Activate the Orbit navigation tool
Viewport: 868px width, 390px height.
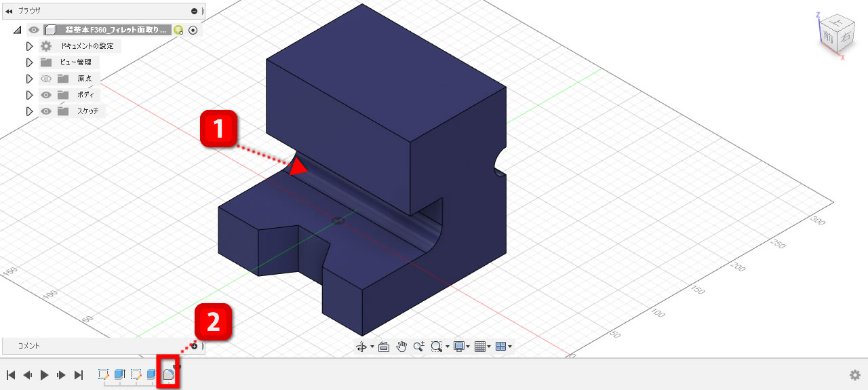(361, 347)
